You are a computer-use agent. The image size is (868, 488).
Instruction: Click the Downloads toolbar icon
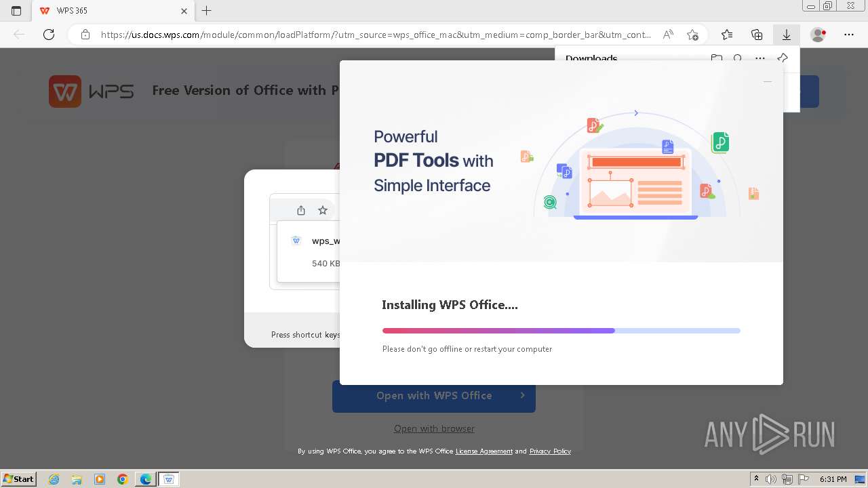787,35
